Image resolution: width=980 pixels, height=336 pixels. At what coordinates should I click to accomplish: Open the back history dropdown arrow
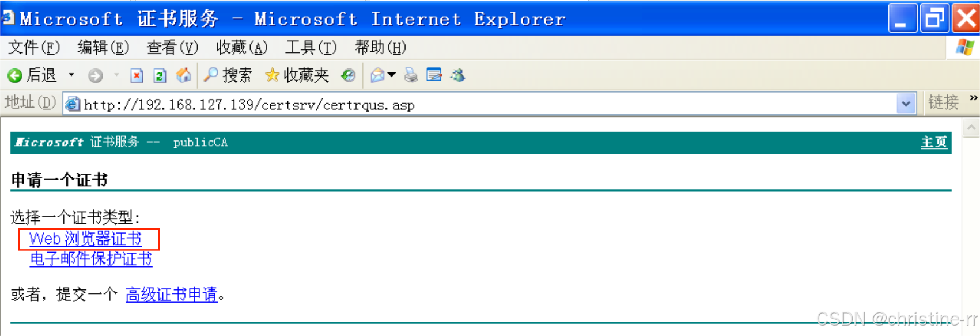[71, 75]
